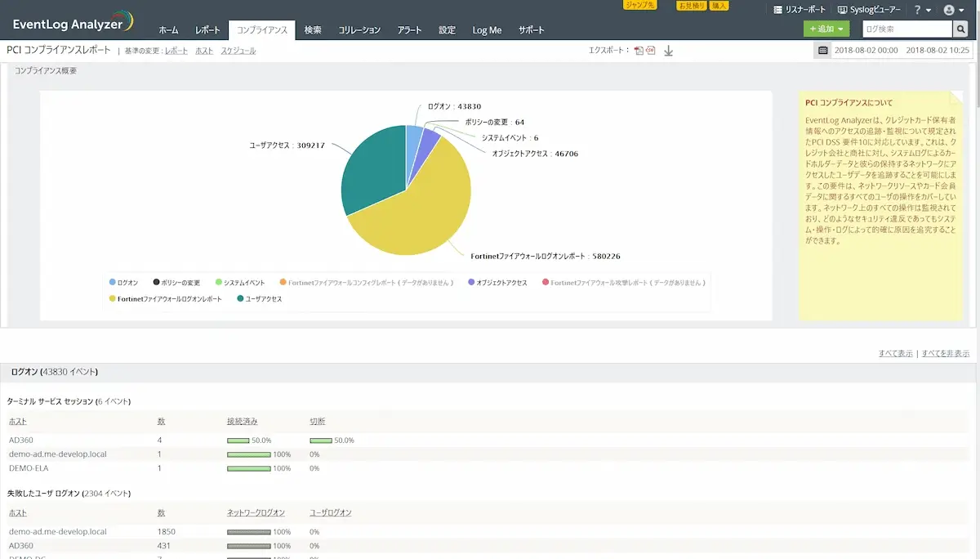
Task: Open the calendar date picker icon
Action: click(x=823, y=51)
